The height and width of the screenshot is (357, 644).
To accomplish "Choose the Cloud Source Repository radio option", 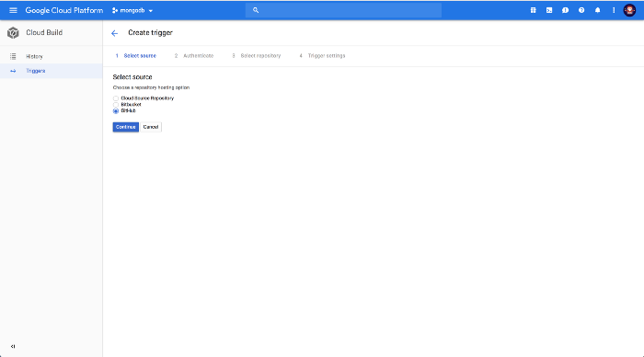I will tap(116, 98).
